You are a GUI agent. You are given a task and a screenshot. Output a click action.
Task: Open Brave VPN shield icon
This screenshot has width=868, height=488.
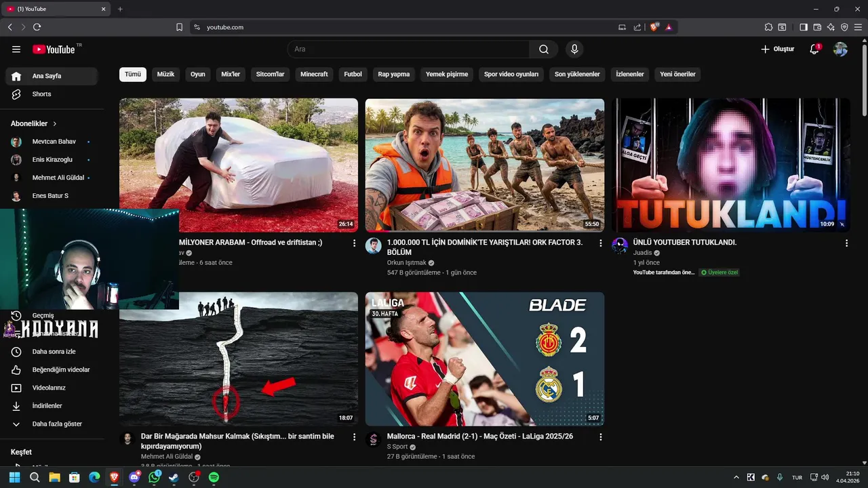point(844,27)
